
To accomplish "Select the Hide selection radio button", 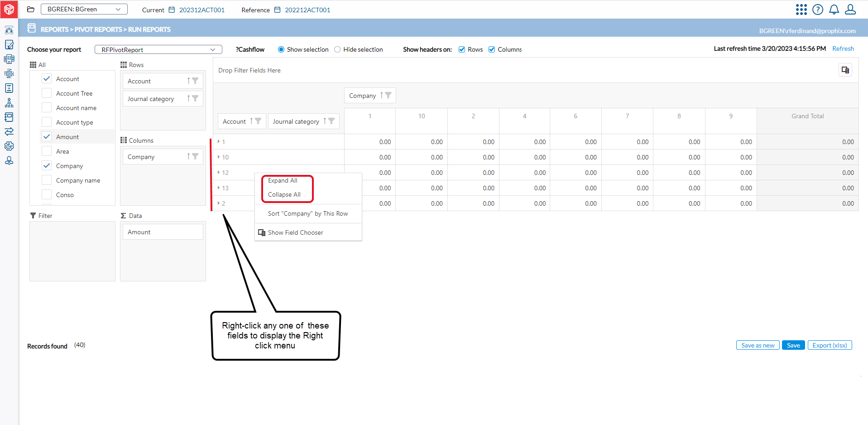I will click(x=337, y=49).
